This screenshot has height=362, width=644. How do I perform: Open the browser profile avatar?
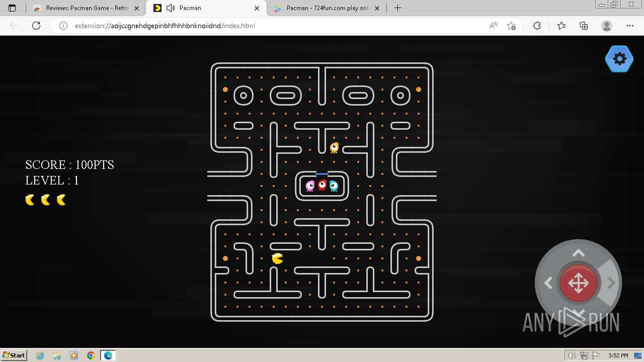(607, 26)
